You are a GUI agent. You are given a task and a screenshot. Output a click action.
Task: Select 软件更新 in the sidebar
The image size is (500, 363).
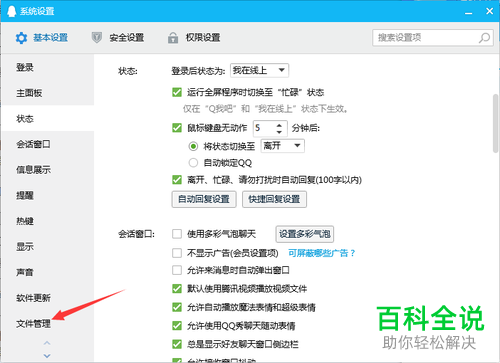(48, 298)
